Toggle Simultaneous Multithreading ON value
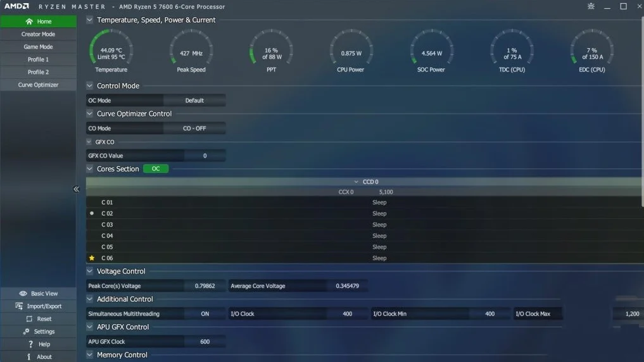The width and height of the screenshot is (644, 362). [x=205, y=314]
